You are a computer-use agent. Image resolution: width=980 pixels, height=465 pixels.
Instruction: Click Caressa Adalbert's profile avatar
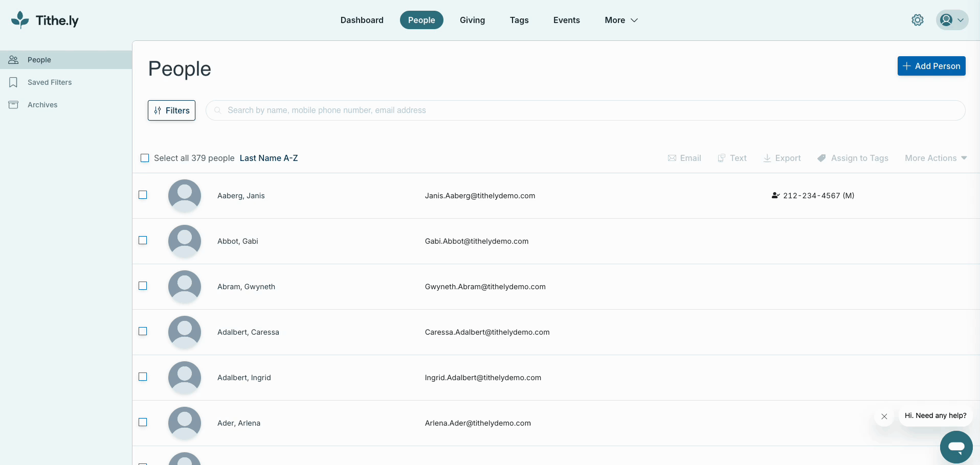pyautogui.click(x=185, y=332)
